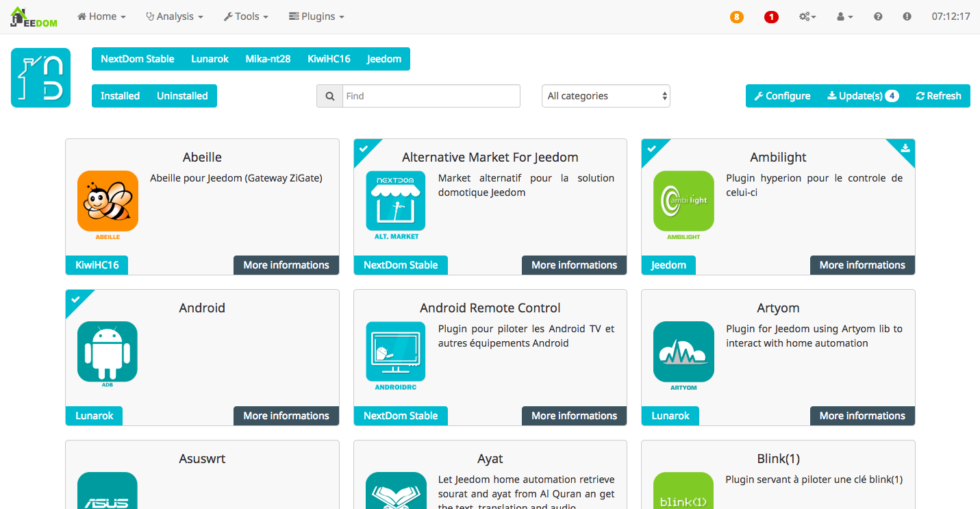The height and width of the screenshot is (509, 980).
Task: More informations for Alternative Market For Jeedom
Action: click(x=575, y=265)
